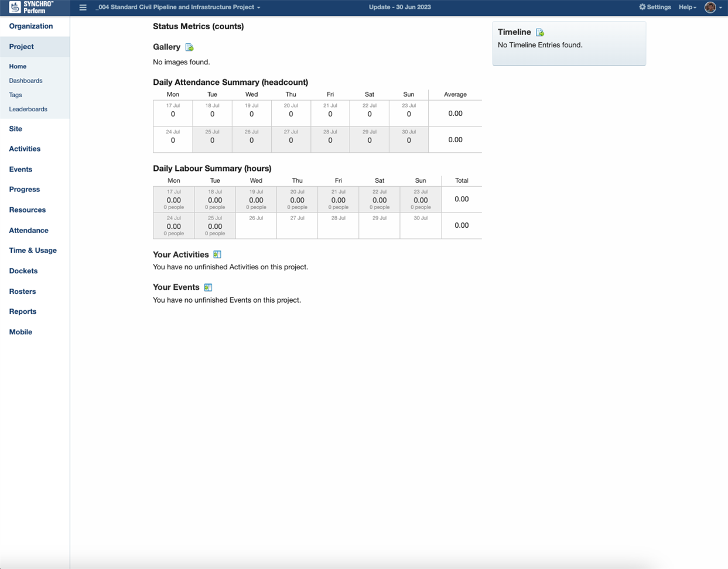Click the 25 Jul labour hours cell
728x569 pixels.
coord(215,225)
